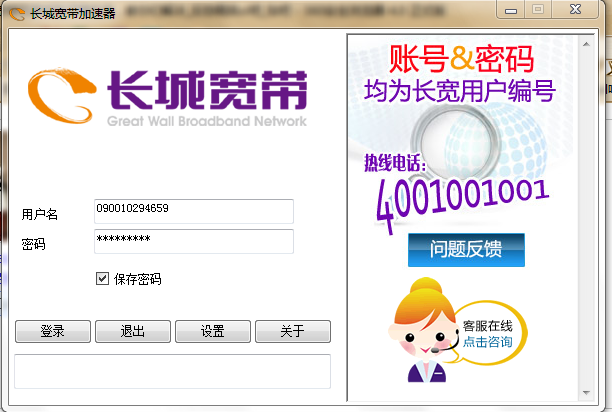Click the 账号&密码 banner heading
This screenshot has width=612, height=412.
pyautogui.click(x=461, y=59)
